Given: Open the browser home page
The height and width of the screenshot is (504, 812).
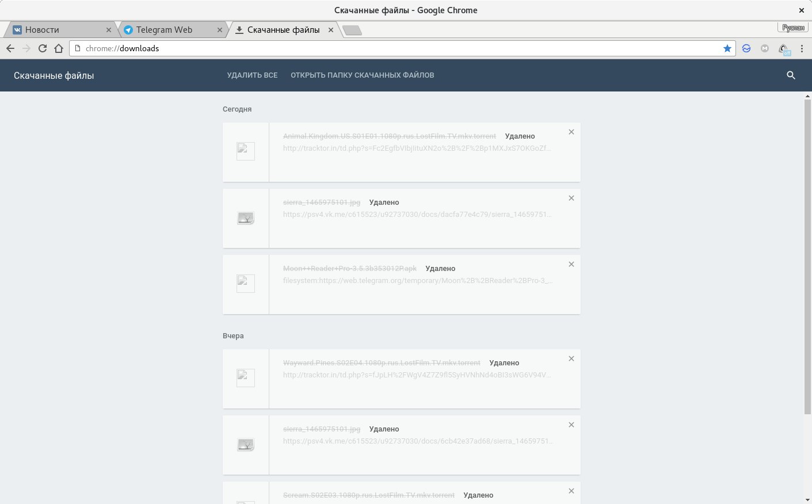Looking at the screenshot, I should point(59,48).
